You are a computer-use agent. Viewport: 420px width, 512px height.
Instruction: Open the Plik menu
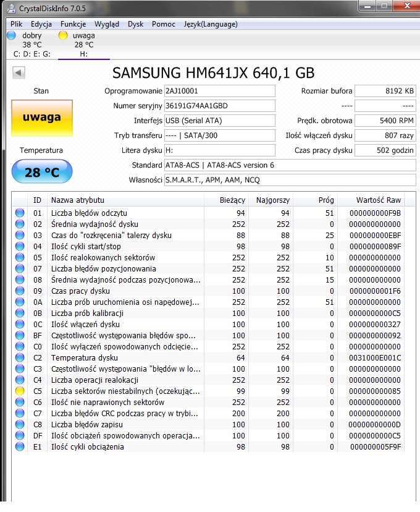coord(16,24)
